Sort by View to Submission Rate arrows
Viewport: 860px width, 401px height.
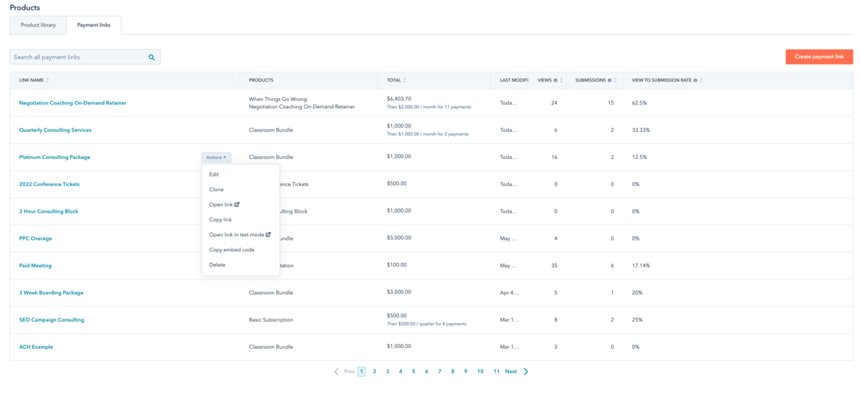point(701,81)
